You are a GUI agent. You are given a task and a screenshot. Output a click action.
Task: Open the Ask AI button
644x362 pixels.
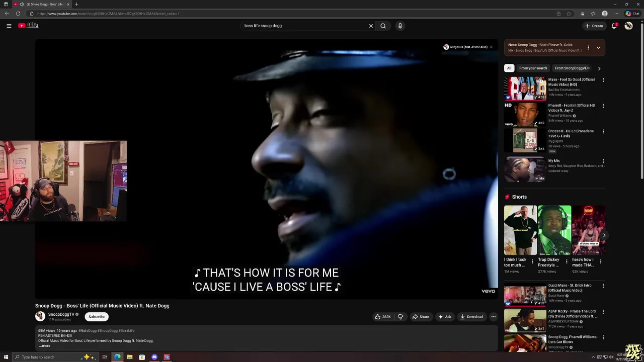point(445,317)
